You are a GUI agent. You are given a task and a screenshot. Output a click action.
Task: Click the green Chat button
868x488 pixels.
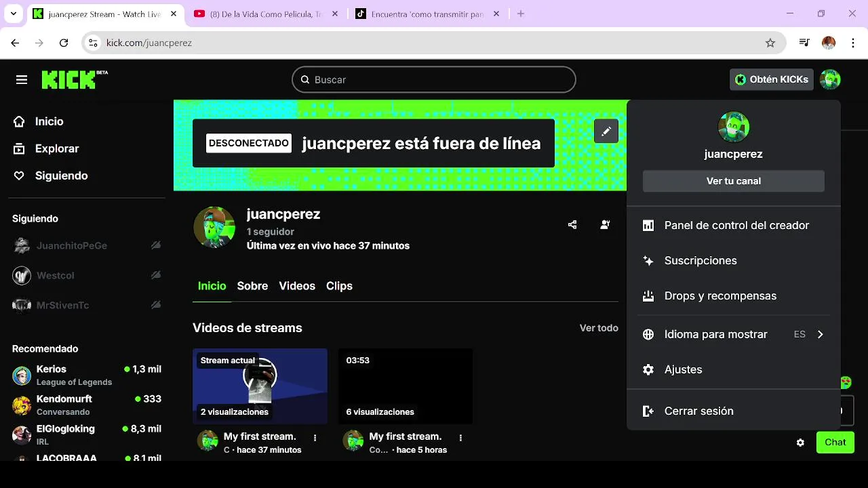tap(835, 442)
